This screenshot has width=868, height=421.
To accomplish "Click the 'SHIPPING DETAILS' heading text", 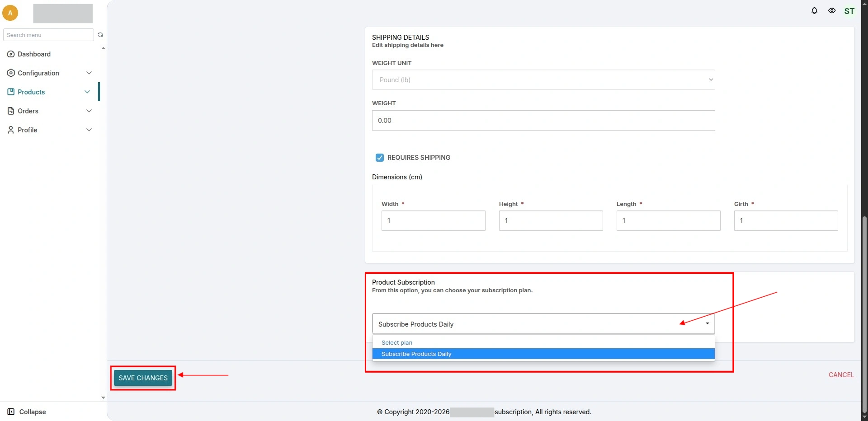I will [401, 37].
